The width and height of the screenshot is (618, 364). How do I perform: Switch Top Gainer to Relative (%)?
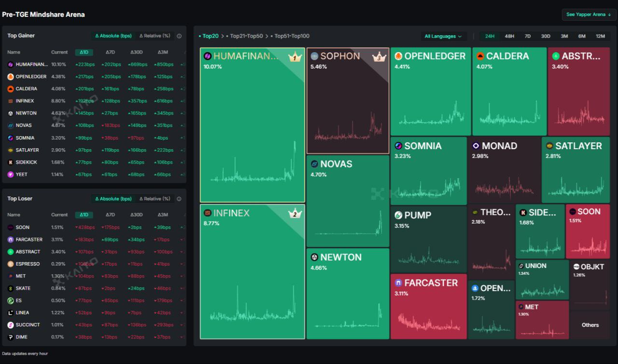point(154,36)
